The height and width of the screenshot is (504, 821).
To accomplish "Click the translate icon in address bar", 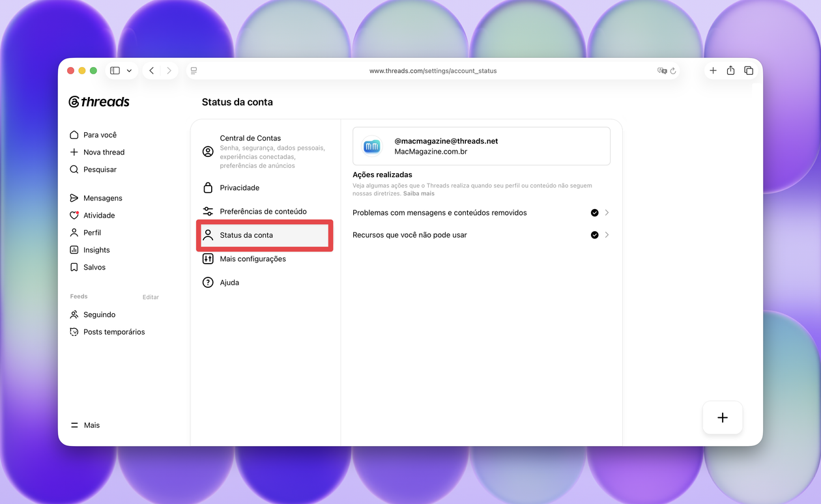I will (662, 70).
